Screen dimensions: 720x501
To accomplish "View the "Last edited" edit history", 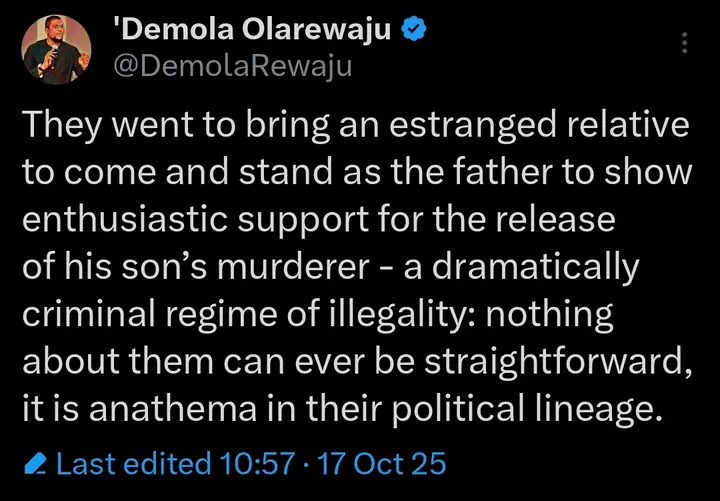I will 133,464.
